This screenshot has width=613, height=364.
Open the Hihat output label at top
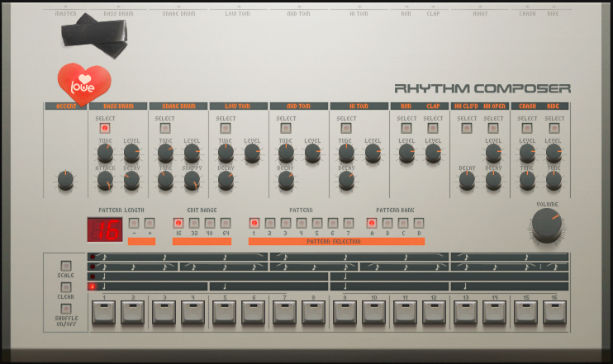pyautogui.click(x=480, y=13)
